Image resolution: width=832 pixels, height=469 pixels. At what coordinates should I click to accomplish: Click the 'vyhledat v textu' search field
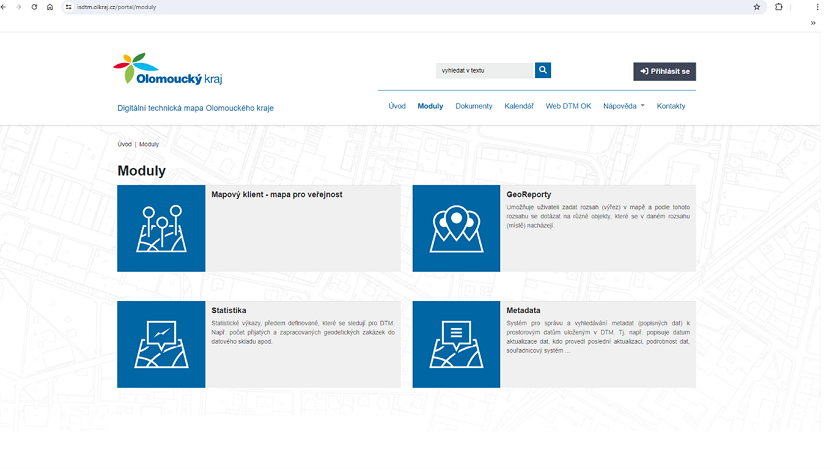click(484, 71)
